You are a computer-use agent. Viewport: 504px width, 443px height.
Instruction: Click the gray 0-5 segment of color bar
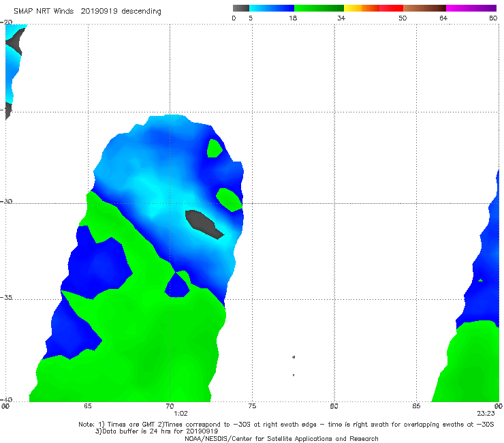click(241, 8)
